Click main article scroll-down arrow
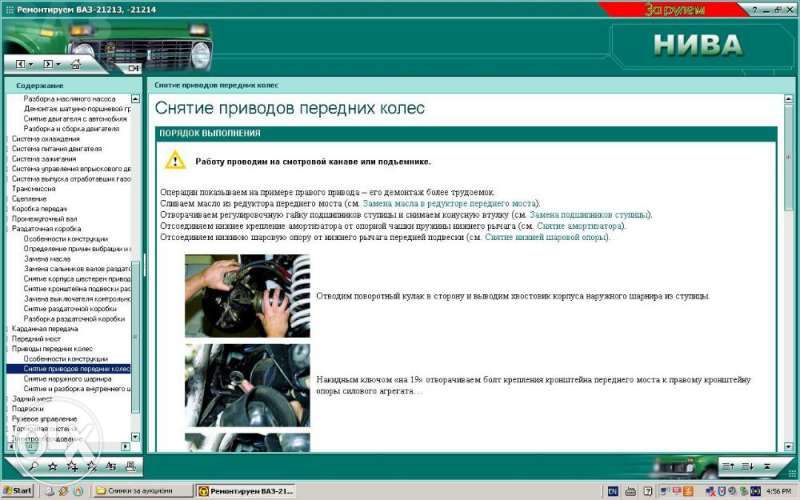The width and height of the screenshot is (800, 500). point(788,446)
